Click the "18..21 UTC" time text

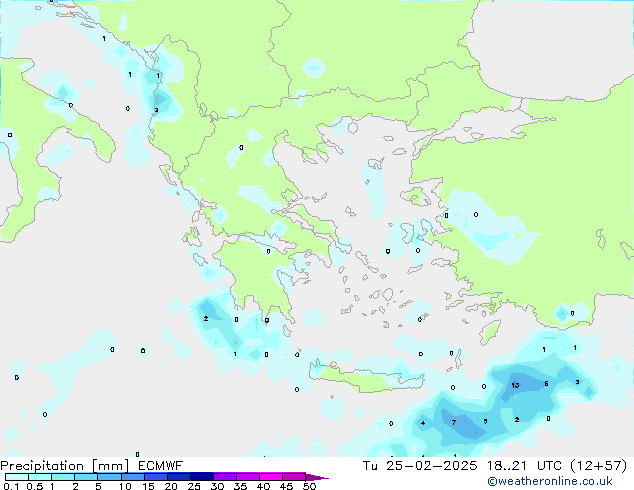(524, 466)
